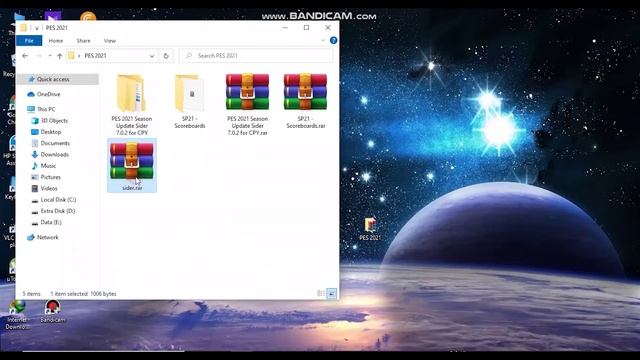Switch to the Home ribbon tab

pos(56,41)
